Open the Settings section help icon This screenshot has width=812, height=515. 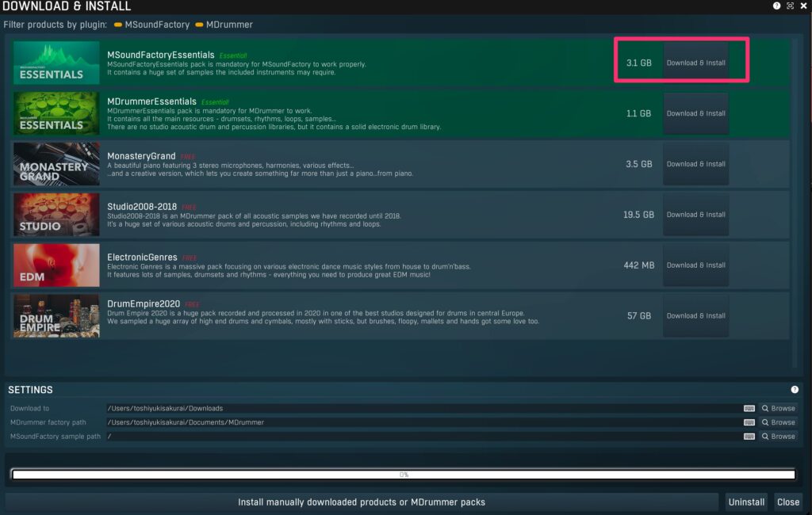click(x=795, y=390)
